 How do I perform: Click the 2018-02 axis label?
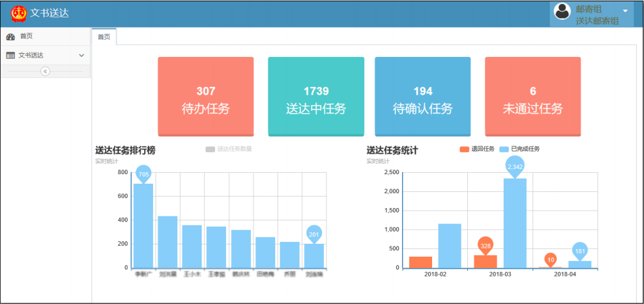pyautogui.click(x=435, y=274)
